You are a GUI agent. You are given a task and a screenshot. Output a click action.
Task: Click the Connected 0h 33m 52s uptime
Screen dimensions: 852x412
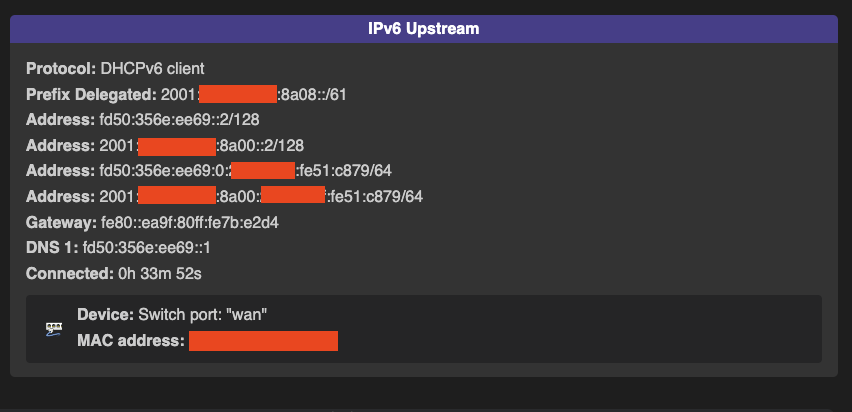(x=114, y=273)
